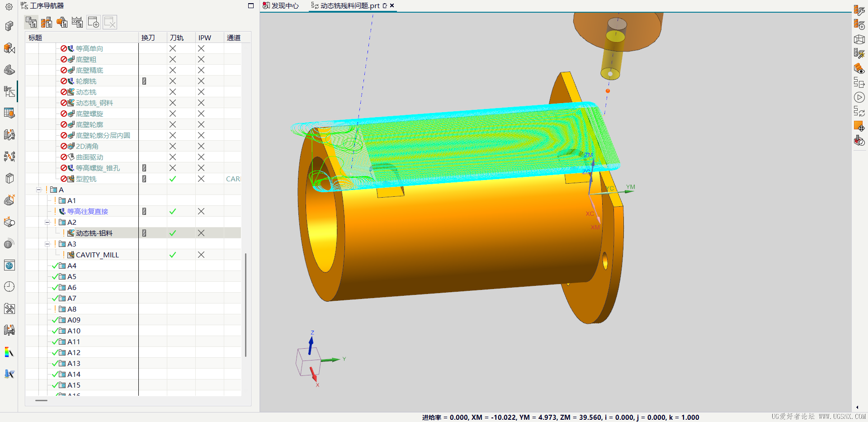The height and width of the screenshot is (422, 868).
Task: Collapse the A3 folder node
Action: (47, 244)
